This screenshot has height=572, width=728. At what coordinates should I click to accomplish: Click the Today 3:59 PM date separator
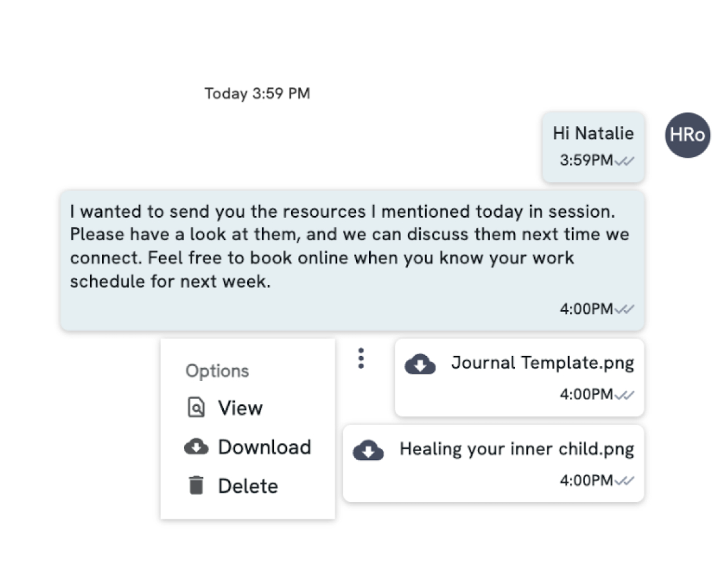tap(257, 93)
